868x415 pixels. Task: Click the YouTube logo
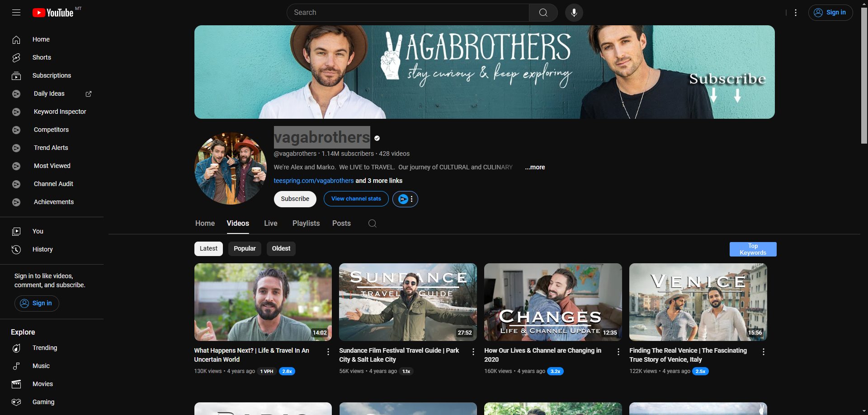(x=53, y=13)
